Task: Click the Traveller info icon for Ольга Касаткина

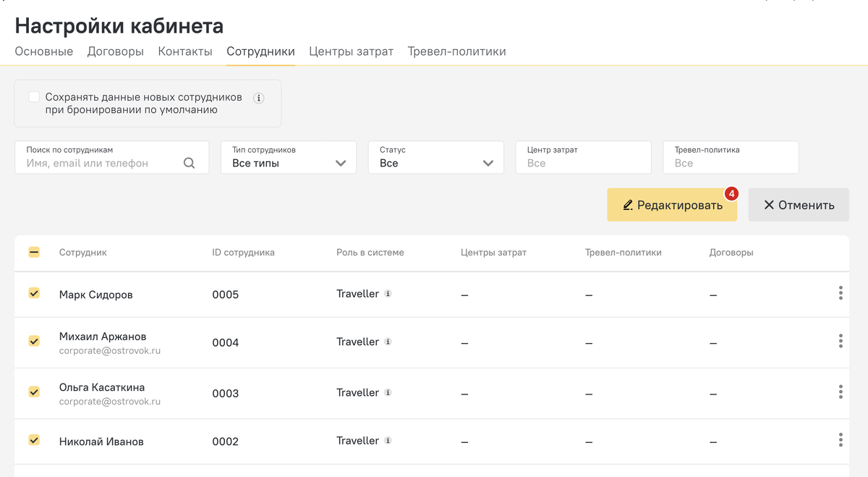Action: (x=388, y=392)
